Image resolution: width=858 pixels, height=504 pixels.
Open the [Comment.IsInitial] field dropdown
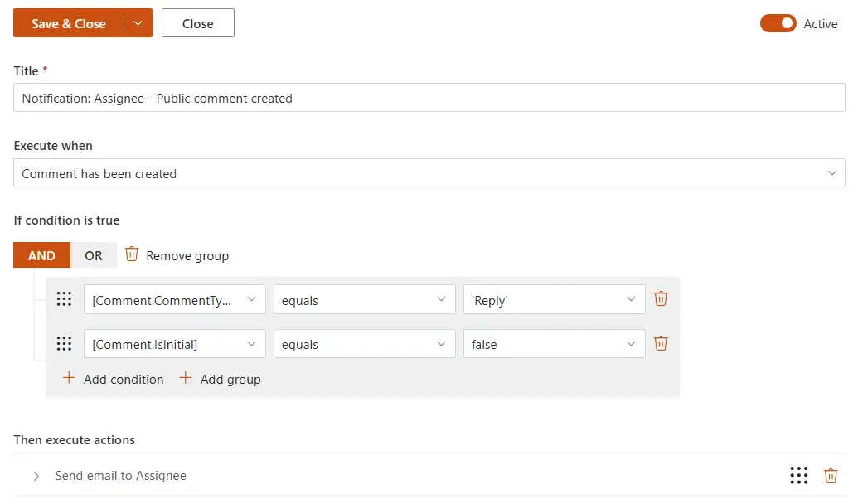(x=175, y=344)
